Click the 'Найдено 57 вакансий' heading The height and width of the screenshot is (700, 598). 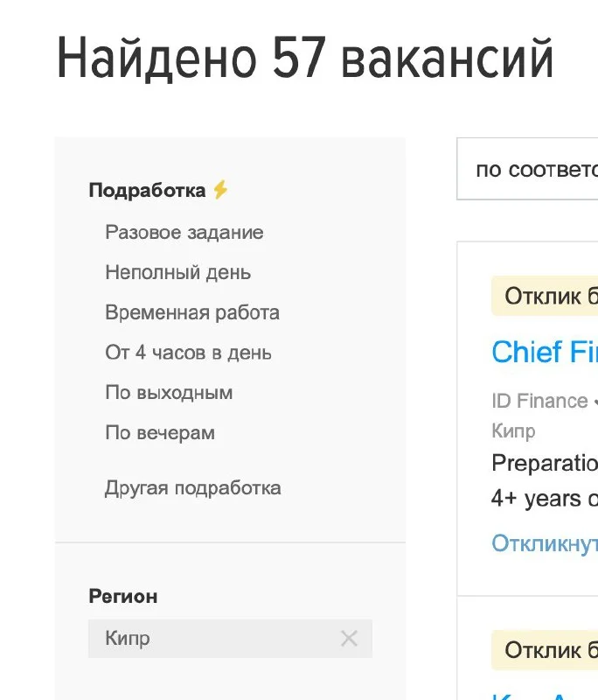305,59
